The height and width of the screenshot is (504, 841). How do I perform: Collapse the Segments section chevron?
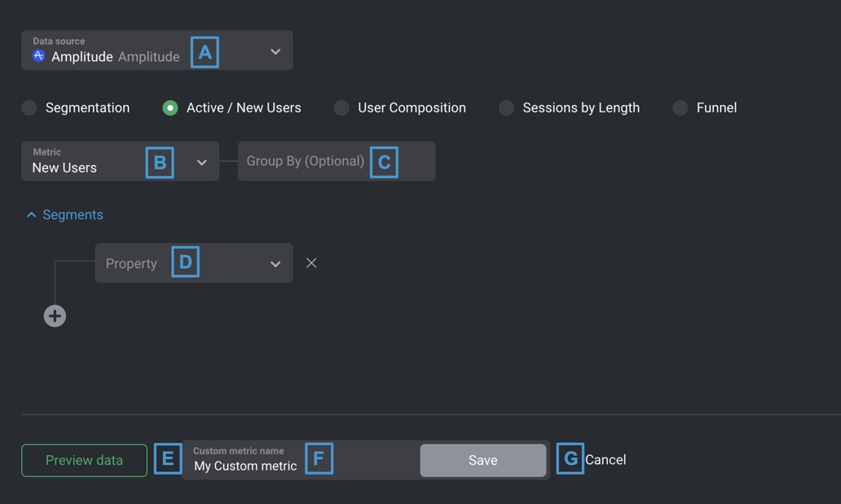[x=31, y=214]
